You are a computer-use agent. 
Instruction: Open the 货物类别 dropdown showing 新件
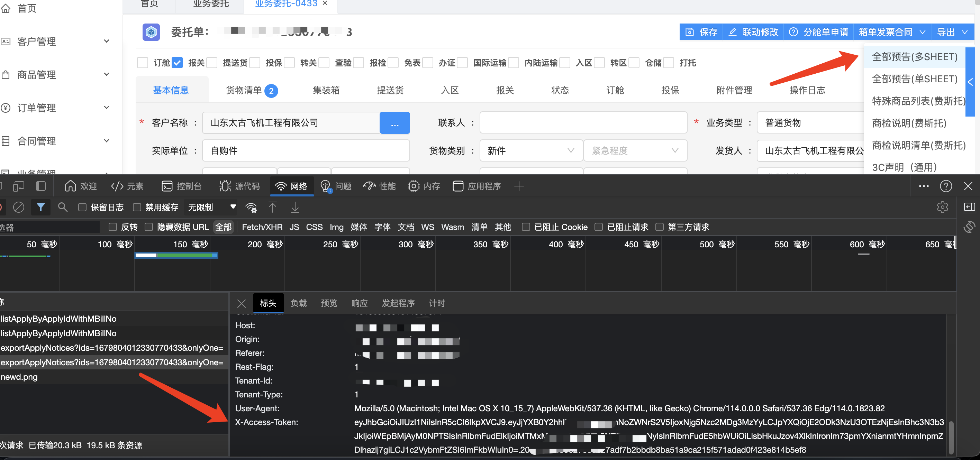click(x=531, y=150)
